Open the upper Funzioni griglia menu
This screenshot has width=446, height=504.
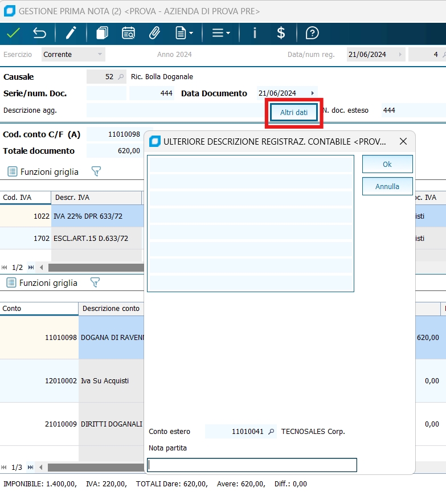click(43, 171)
